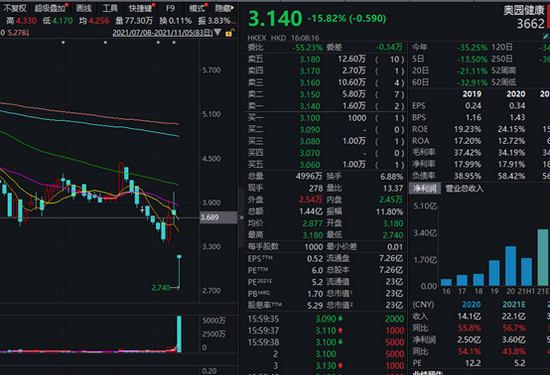Open the 超级叠加 overlay menu
550x375 pixels.
[x=50, y=8]
